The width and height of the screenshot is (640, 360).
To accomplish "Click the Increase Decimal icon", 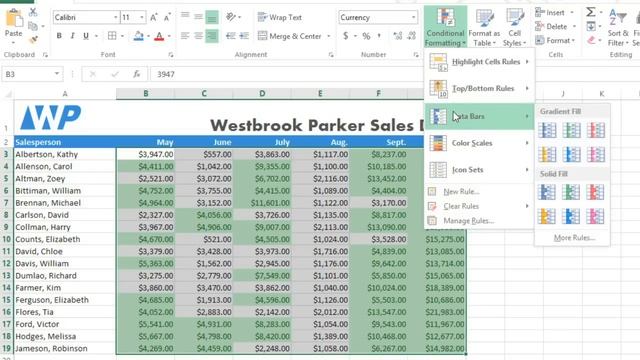I will (398, 36).
